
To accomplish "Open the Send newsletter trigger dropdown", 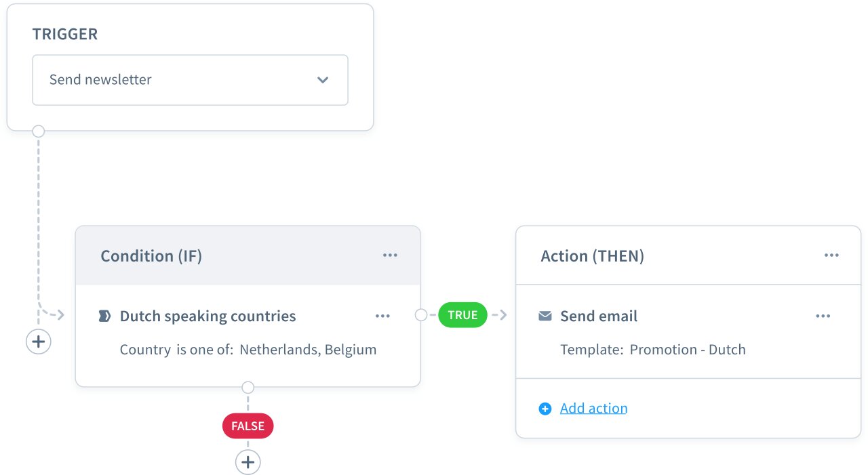I will (190, 80).
